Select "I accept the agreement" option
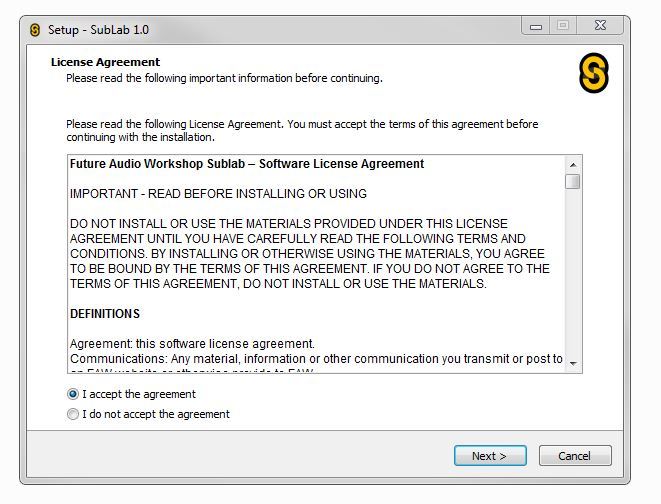Viewport: 661px width, 504px height. pos(73,394)
